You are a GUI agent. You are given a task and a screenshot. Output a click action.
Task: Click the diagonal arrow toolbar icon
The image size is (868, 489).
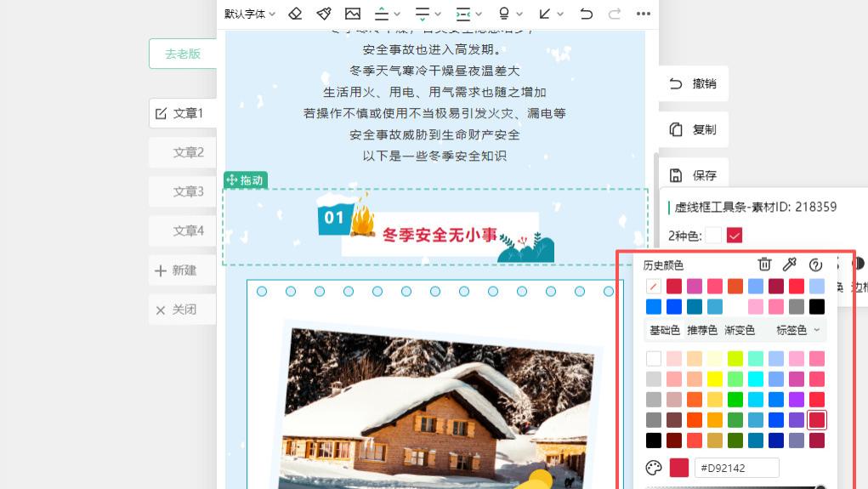click(545, 14)
